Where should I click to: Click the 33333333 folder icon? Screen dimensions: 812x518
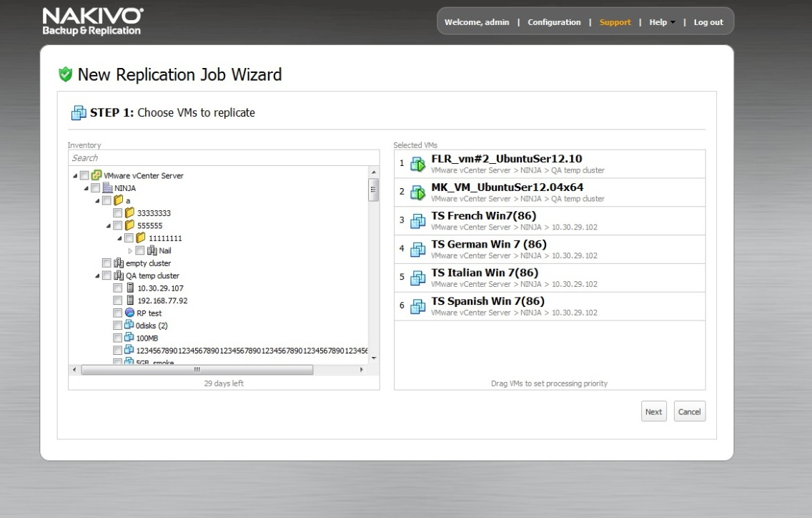click(x=129, y=212)
